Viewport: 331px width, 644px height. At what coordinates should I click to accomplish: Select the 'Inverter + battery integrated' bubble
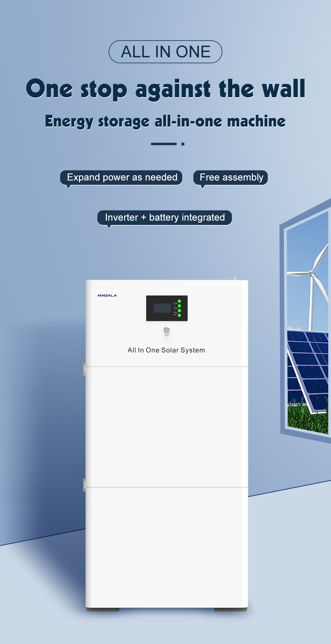(165, 218)
